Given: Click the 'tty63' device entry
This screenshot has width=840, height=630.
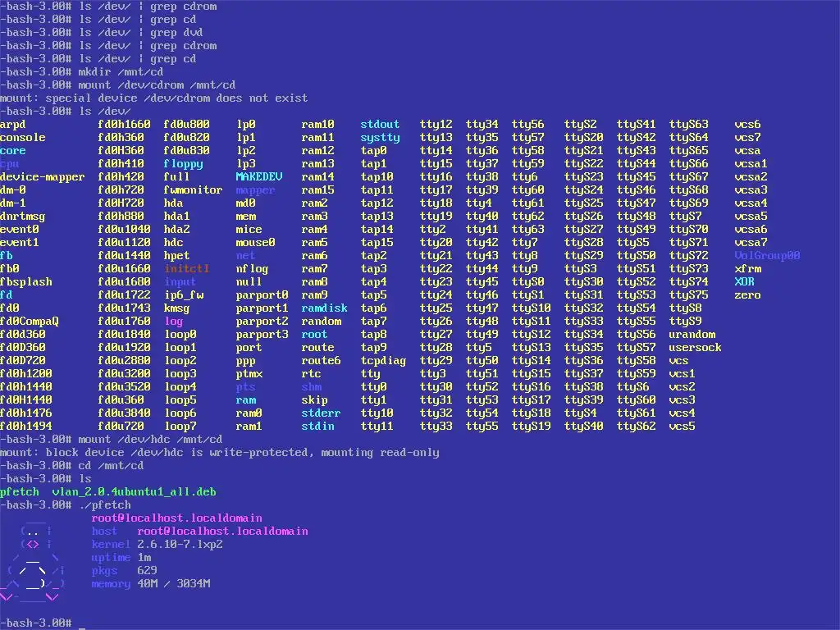Looking at the screenshot, I should pos(527,230).
